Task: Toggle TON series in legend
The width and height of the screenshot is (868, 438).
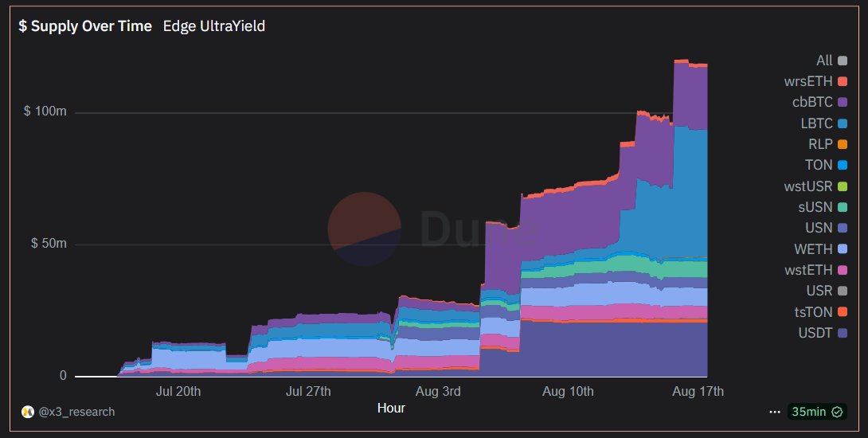Action: coord(826,165)
